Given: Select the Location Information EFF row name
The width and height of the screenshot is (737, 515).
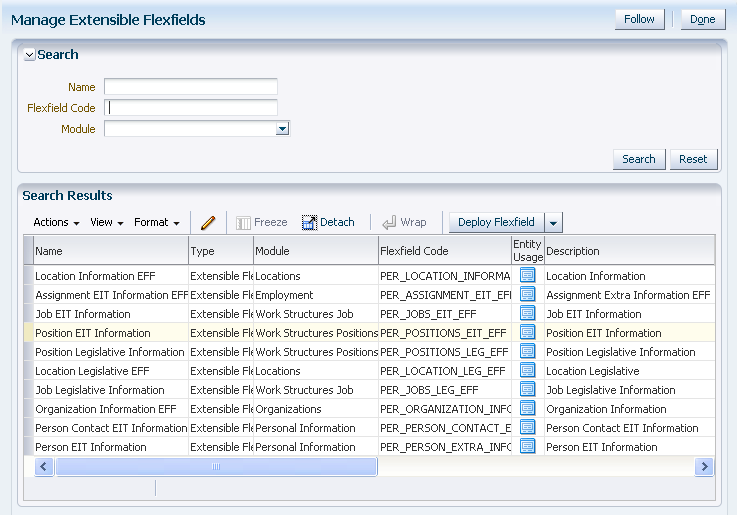Looking at the screenshot, I should (x=95, y=276).
